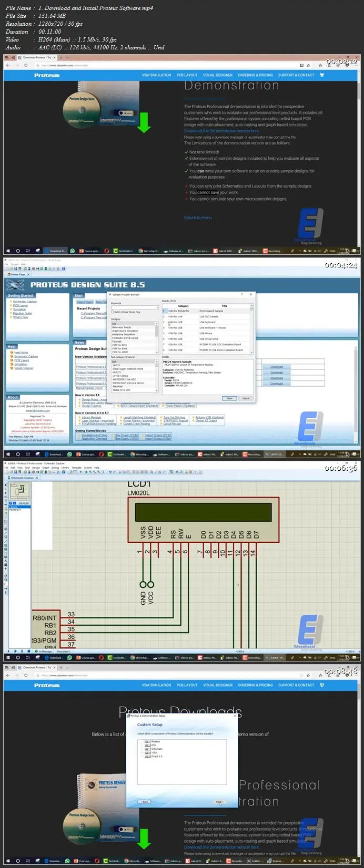This screenshot has height=868, width=364.
Task: Click the Gerber X2 Output link
Action: (x=206, y=421)
